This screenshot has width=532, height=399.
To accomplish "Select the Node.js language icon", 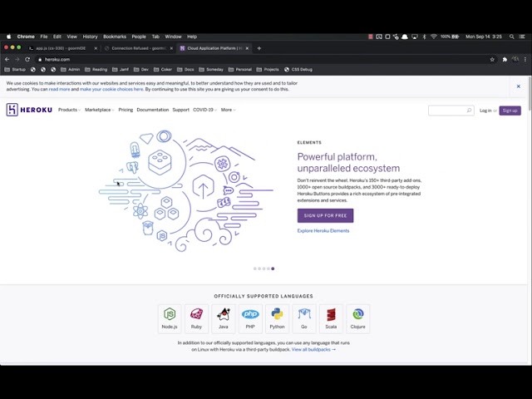I will [x=170, y=314].
